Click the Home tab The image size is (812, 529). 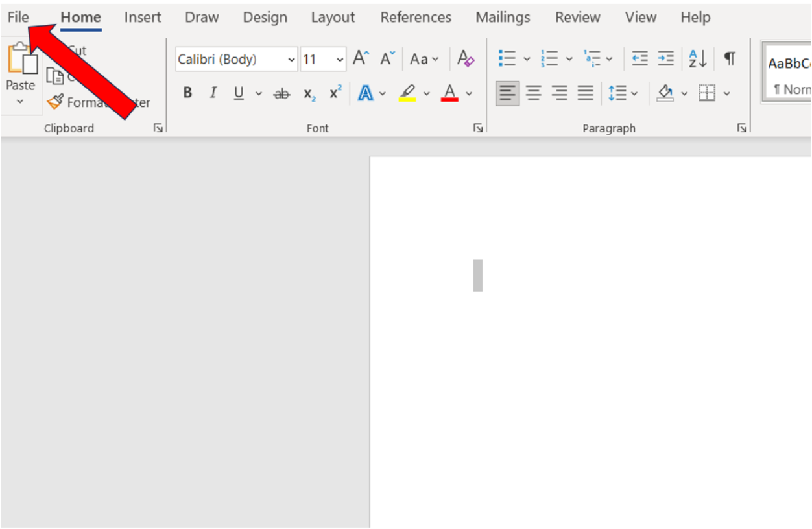[x=81, y=18]
